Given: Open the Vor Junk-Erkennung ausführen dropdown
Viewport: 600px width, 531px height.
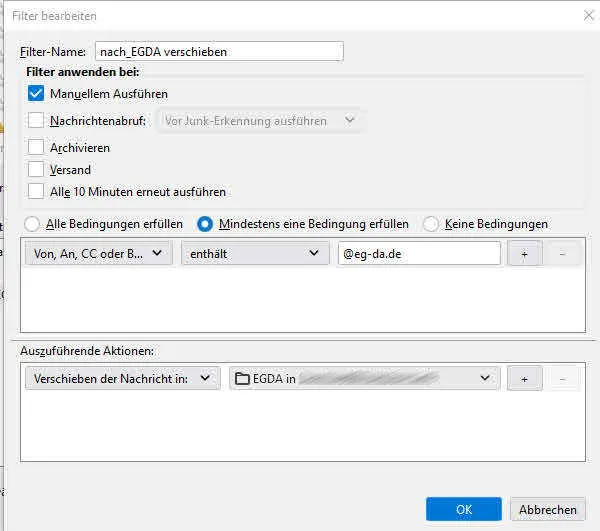Looking at the screenshot, I should point(259,121).
